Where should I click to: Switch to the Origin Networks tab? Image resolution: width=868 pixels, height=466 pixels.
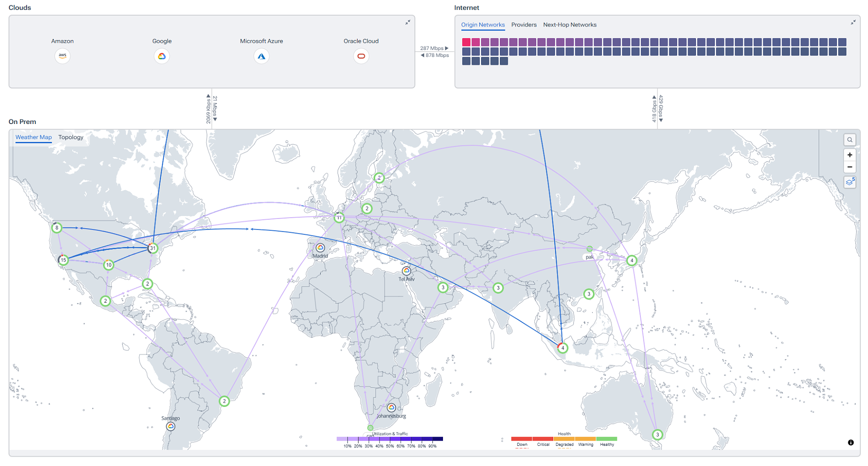tap(483, 25)
